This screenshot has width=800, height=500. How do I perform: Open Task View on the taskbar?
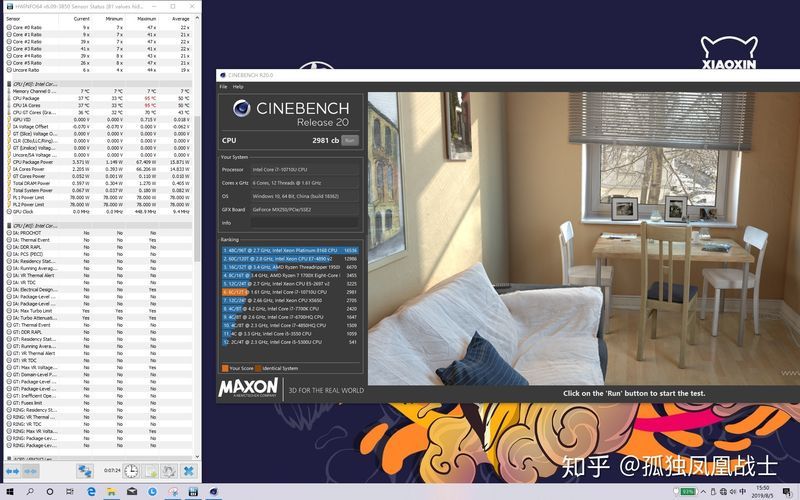(70, 492)
